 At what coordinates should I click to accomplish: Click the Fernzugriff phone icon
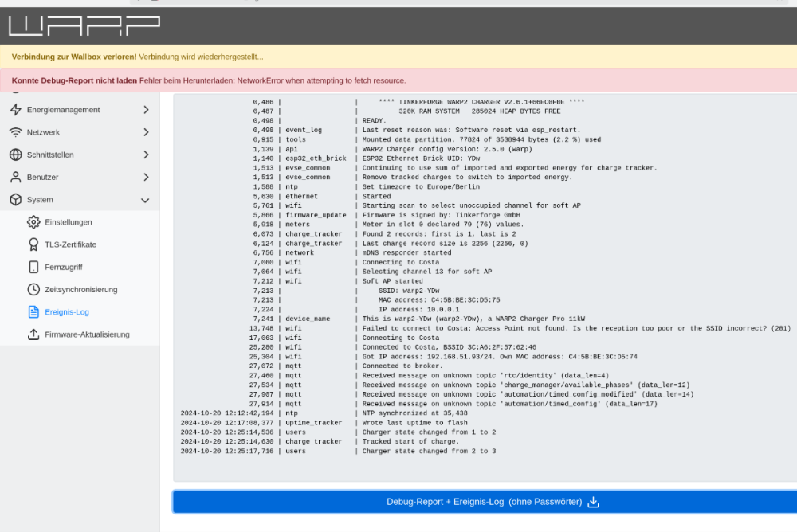coord(33,268)
